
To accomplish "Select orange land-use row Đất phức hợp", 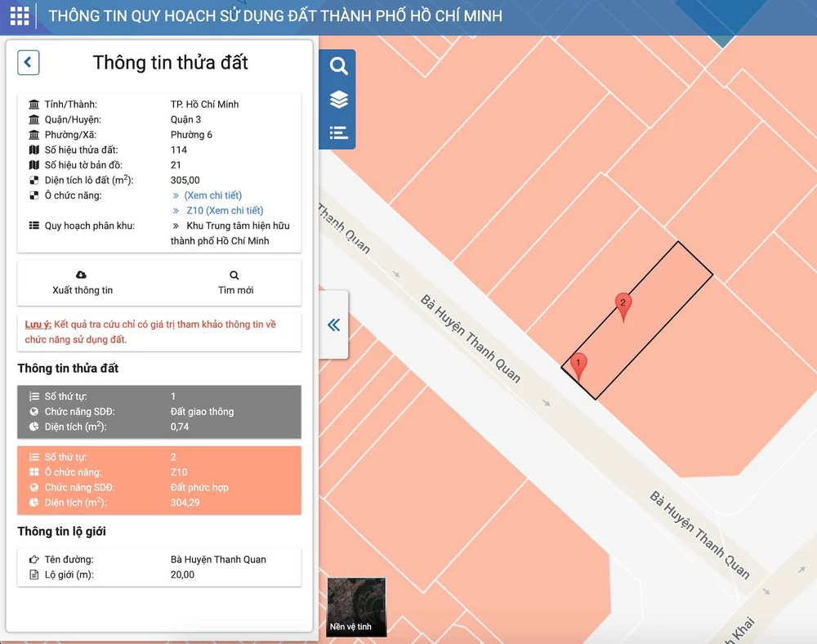I will pyautogui.click(x=159, y=481).
